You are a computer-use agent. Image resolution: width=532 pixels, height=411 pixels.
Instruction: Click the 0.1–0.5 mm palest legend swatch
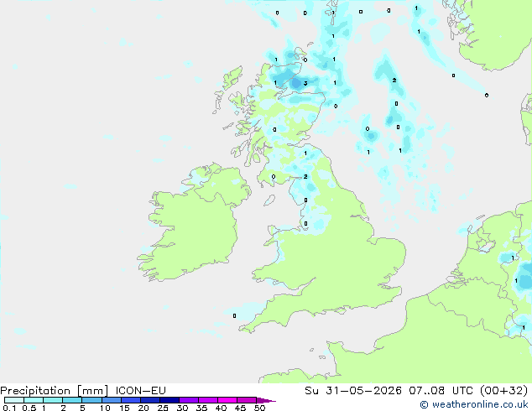click(14, 400)
